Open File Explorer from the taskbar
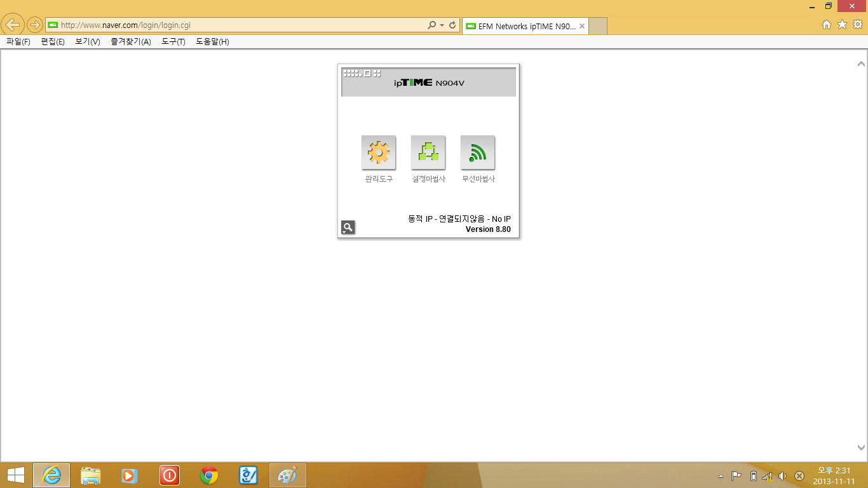Viewport: 868px width, 488px height. tap(91, 475)
